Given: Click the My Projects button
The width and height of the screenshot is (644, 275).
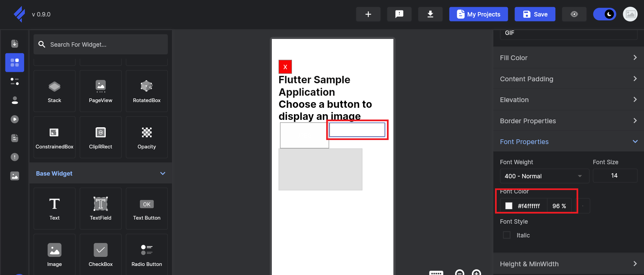Looking at the screenshot, I should coord(478,14).
